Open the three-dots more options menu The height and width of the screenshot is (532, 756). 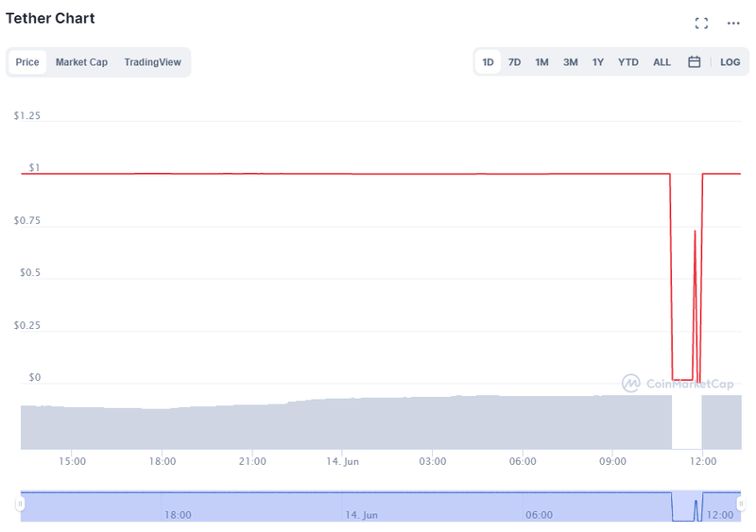[733, 23]
